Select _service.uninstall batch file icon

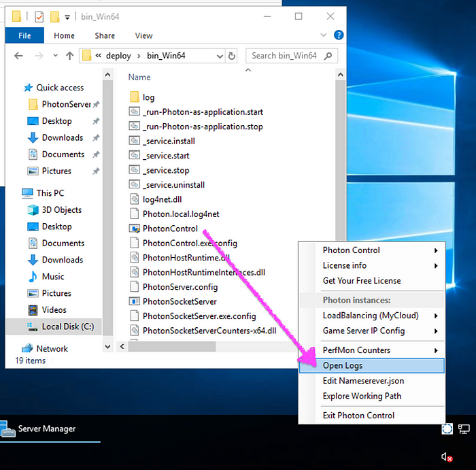coord(135,184)
